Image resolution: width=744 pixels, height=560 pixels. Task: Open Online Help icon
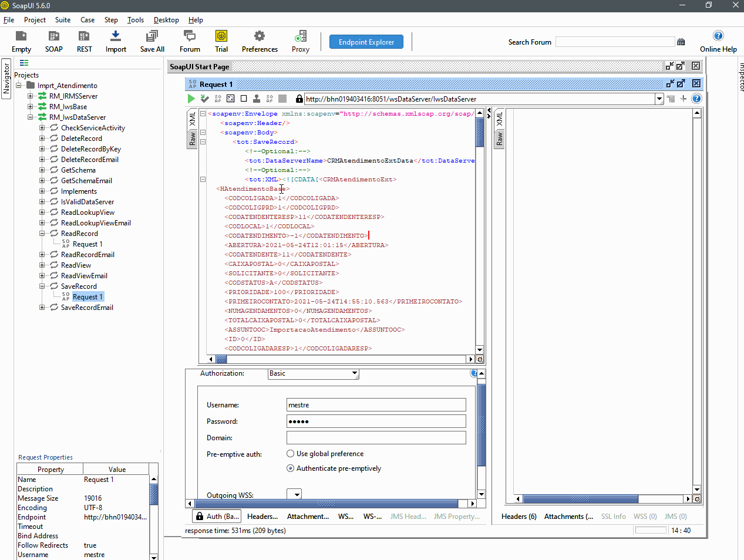pyautogui.click(x=718, y=36)
